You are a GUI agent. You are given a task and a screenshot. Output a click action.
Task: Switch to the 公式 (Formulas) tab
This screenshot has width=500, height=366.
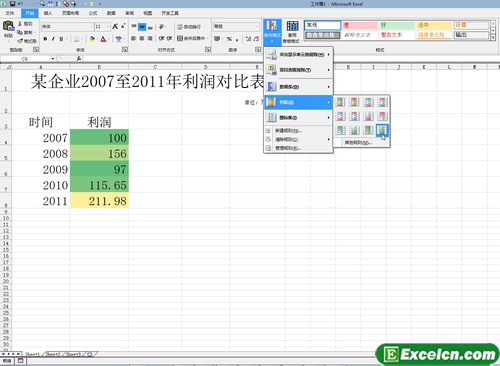tap(93, 13)
